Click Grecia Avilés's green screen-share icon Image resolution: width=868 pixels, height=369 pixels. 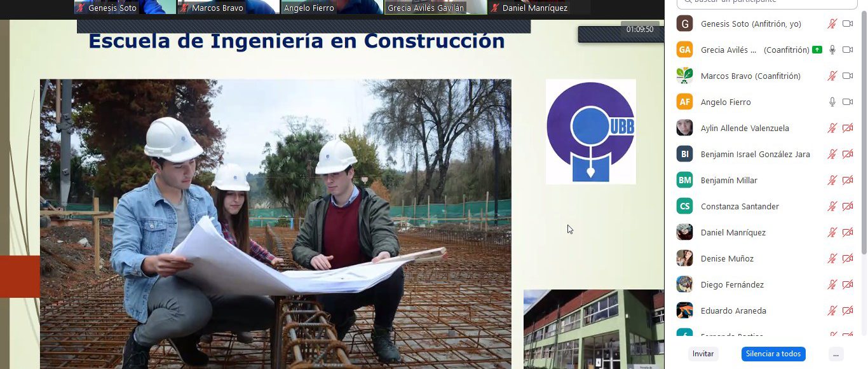(817, 50)
